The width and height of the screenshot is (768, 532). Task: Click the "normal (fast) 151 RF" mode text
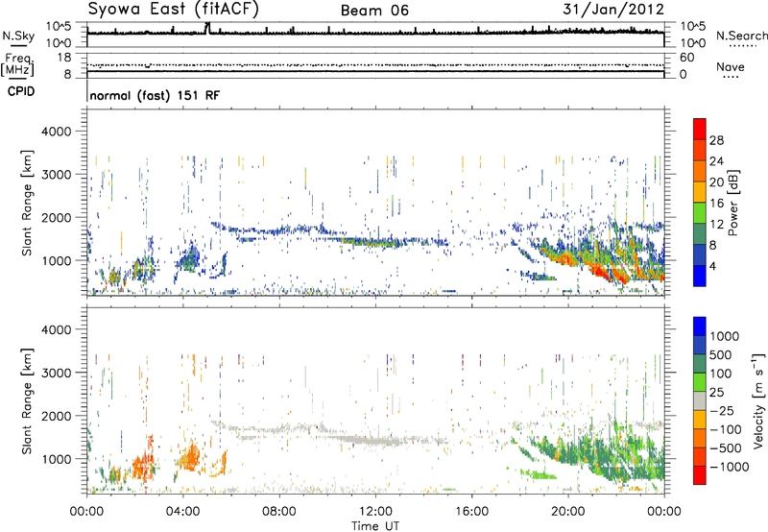(155, 95)
